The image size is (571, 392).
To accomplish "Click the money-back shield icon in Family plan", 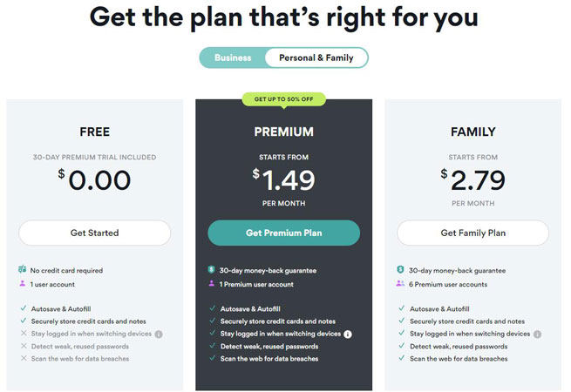I will coord(401,271).
